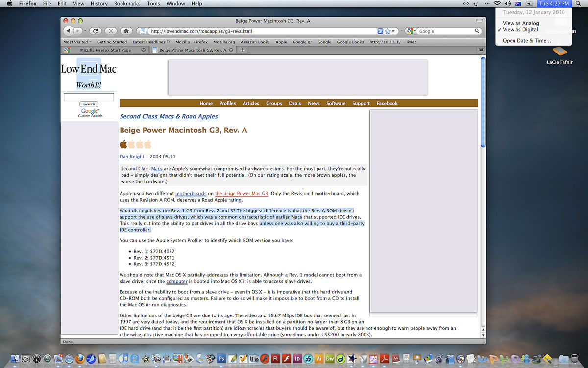Open Adobe Acrobat from the Dock
The width and height of the screenshot is (588, 368).
click(384, 359)
